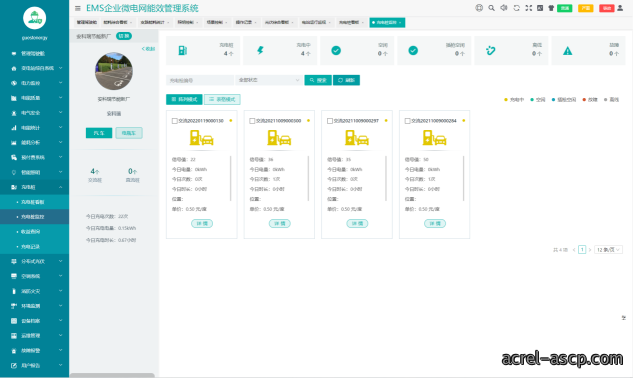This screenshot has height=378, width=633.
Task: Click the charger icon on card 20220119000130
Action: 201,138
